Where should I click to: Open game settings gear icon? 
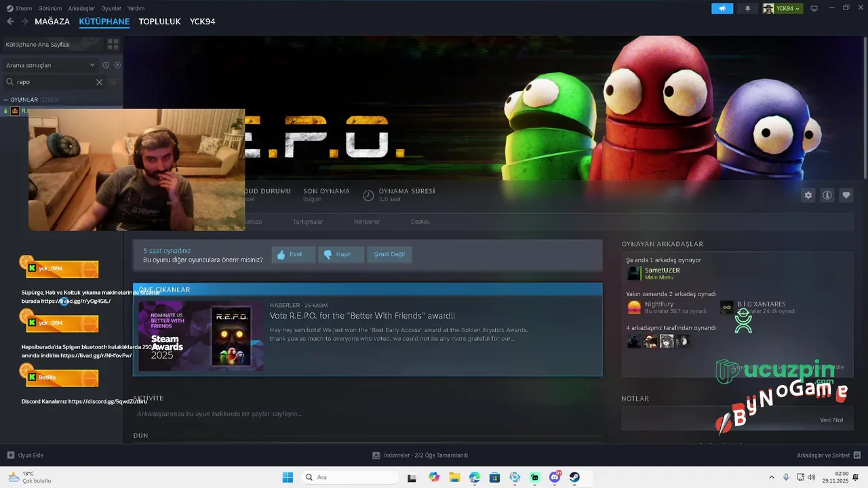click(808, 195)
